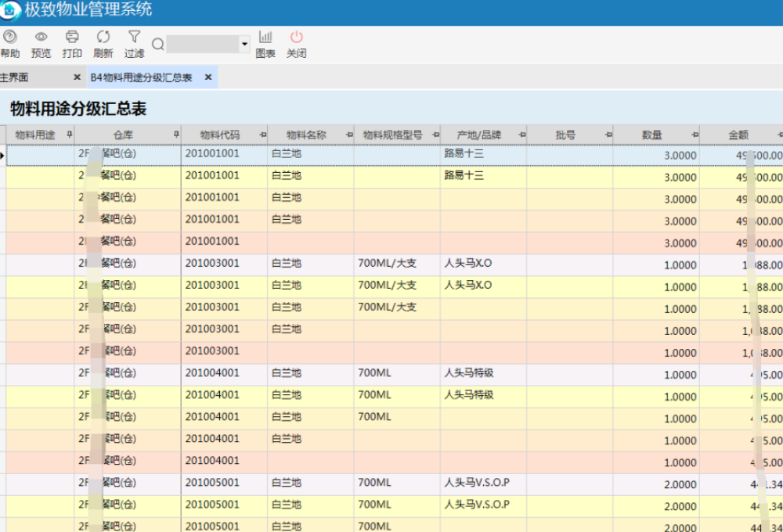Click 3.0000 quantity in first row
This screenshot has height=532, width=783.
pos(680,156)
